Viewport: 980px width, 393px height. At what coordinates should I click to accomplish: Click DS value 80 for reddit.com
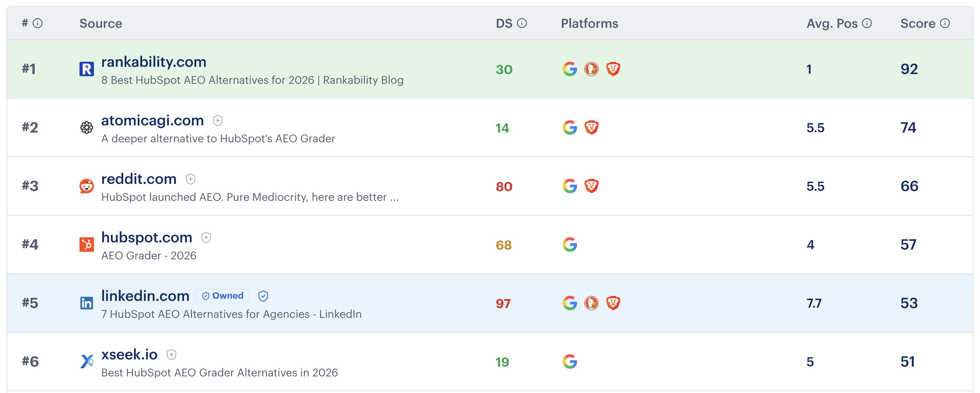[x=504, y=186]
